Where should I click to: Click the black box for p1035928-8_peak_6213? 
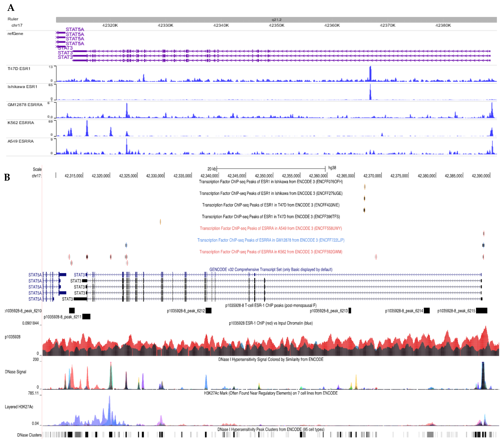click(350, 311)
